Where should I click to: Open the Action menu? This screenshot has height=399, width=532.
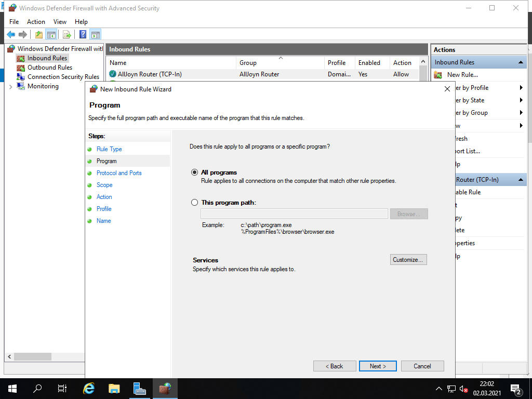pos(36,22)
